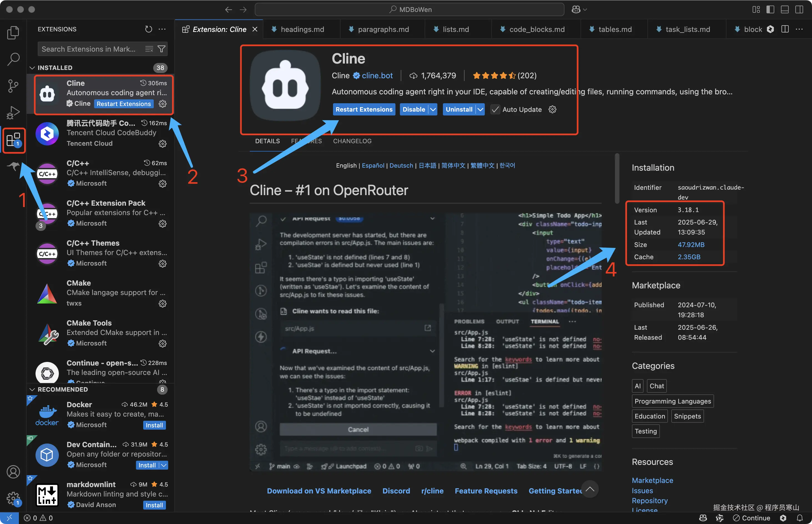This screenshot has width=812, height=524.
Task: Open Source Control view
Action: [x=13, y=86]
